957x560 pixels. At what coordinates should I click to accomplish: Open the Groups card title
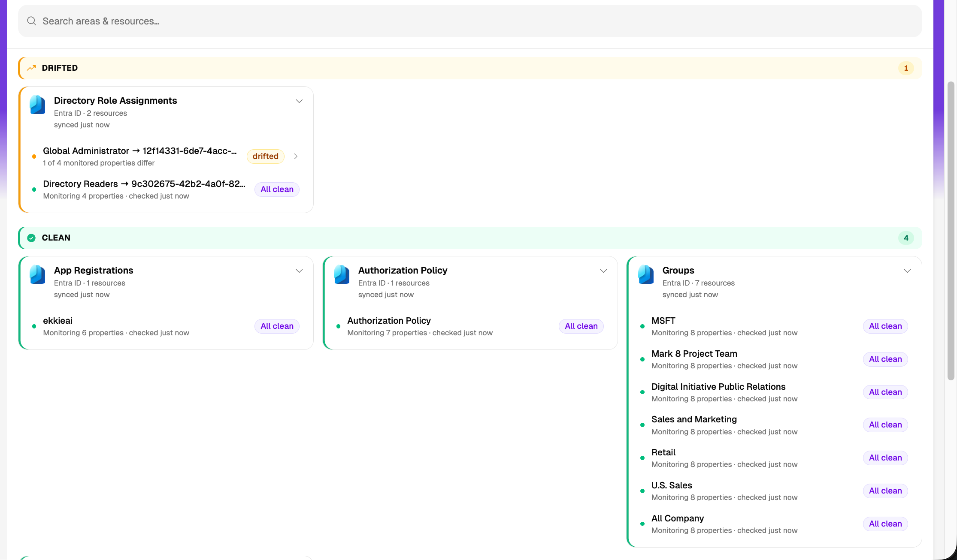678,270
